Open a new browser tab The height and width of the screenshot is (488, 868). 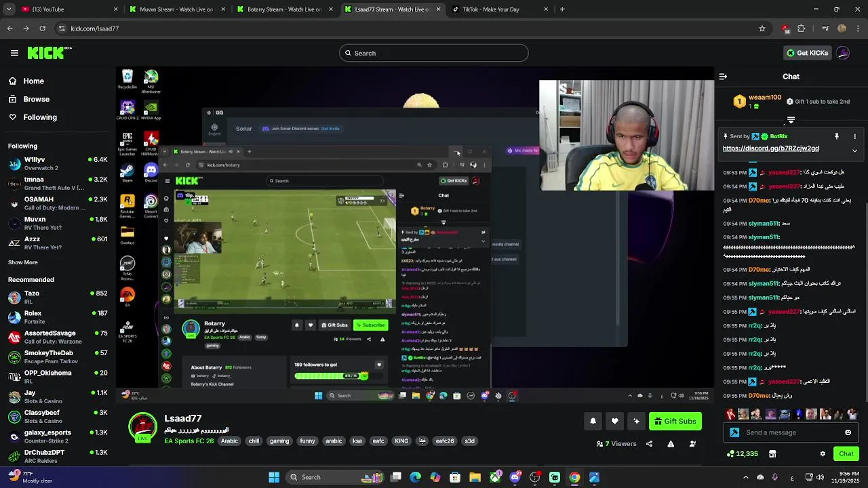coord(562,9)
